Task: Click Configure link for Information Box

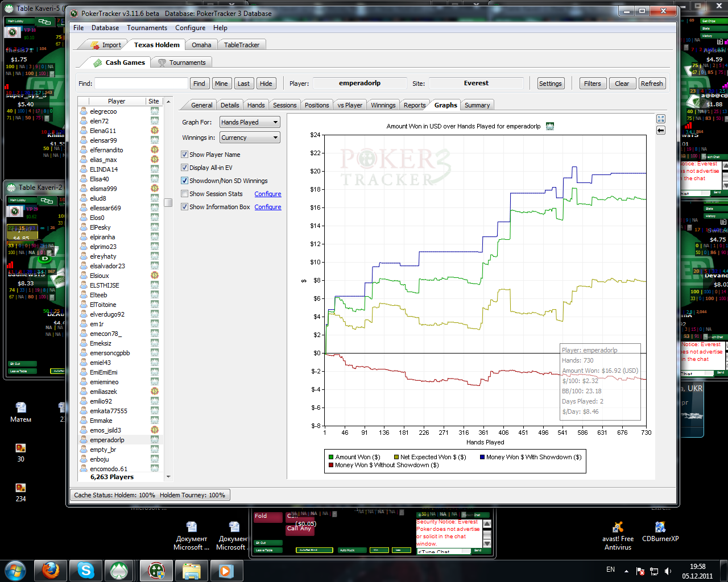Action: coord(268,207)
